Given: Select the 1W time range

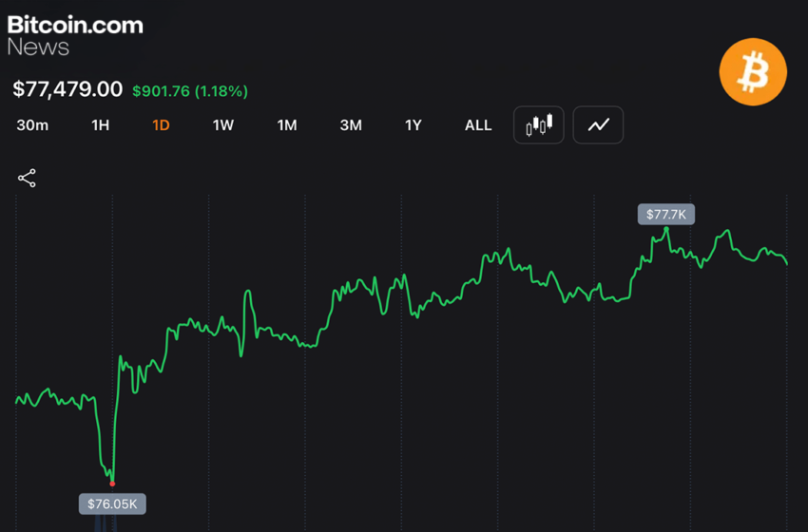Looking at the screenshot, I should 223,125.
